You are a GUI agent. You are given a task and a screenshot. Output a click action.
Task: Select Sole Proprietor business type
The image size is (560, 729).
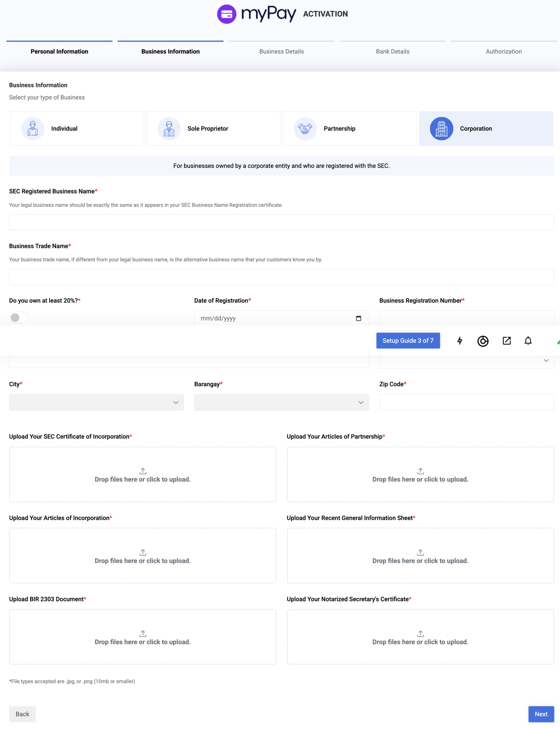click(213, 129)
